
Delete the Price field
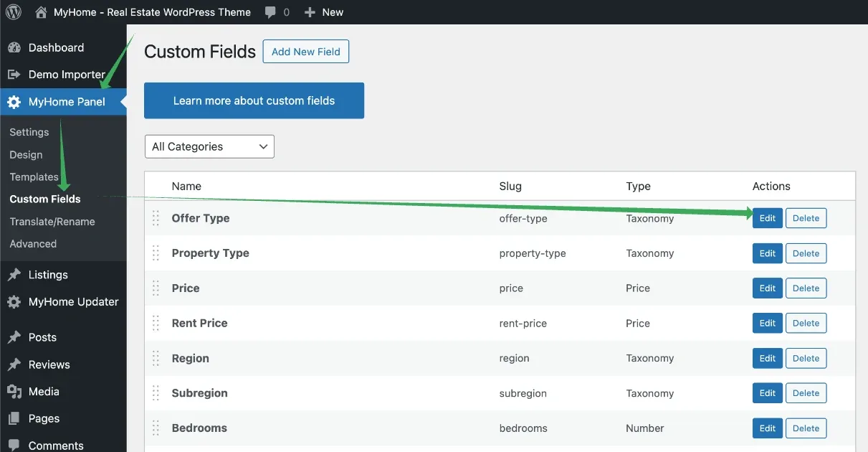point(806,288)
